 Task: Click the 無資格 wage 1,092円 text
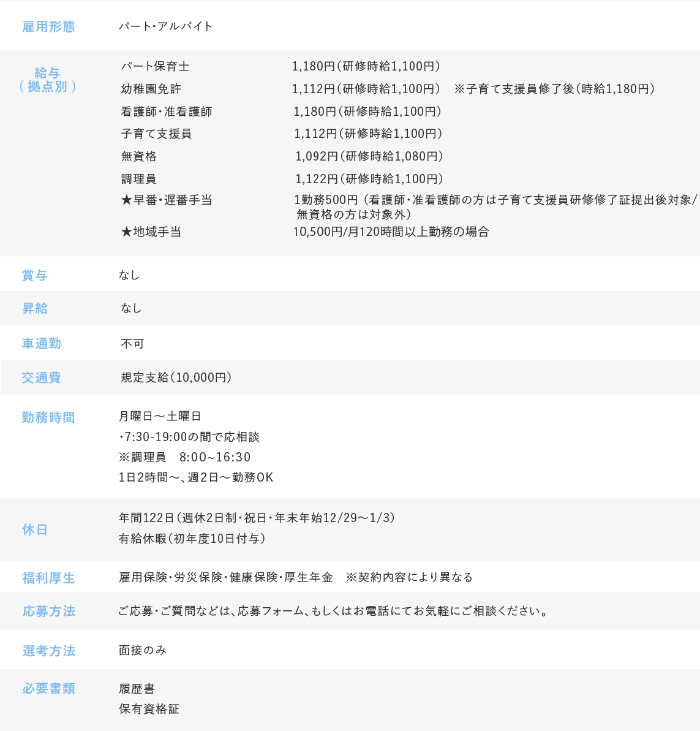(317, 156)
